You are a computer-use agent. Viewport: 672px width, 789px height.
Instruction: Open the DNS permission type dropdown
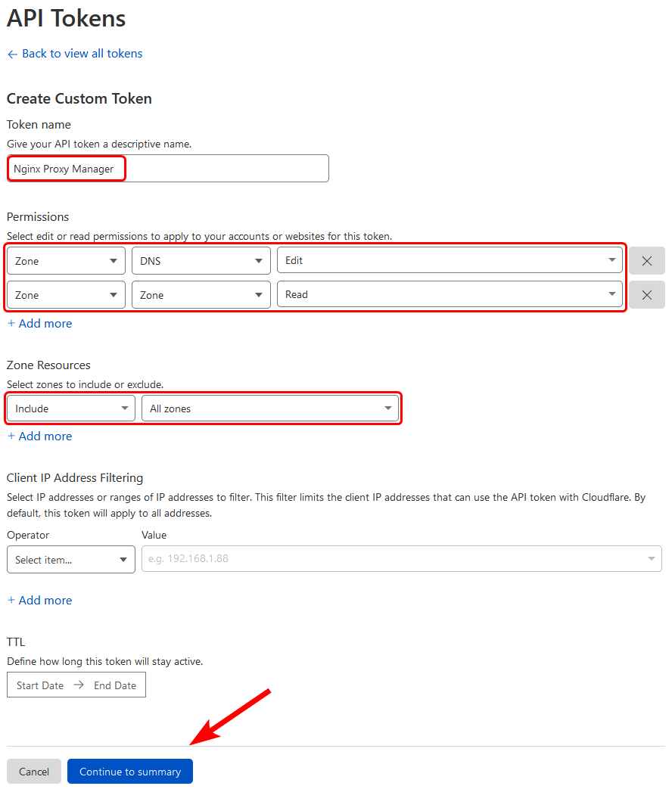[x=201, y=260]
